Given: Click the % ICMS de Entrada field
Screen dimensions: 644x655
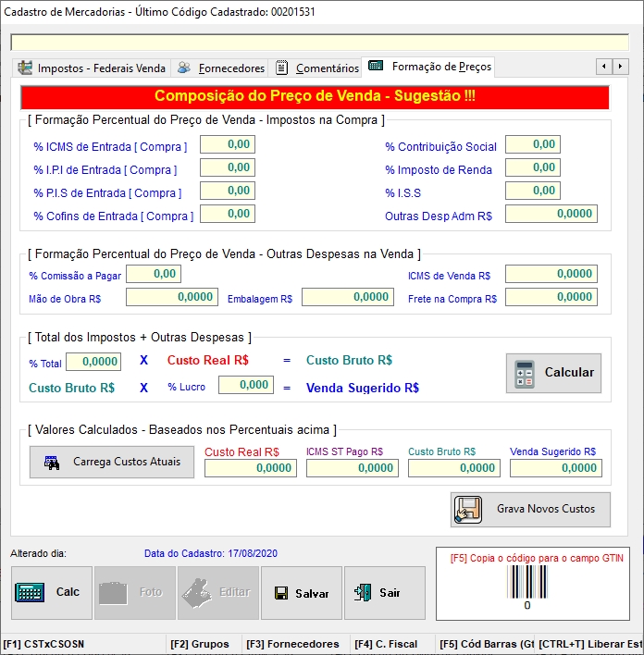Looking at the screenshot, I should [x=228, y=144].
